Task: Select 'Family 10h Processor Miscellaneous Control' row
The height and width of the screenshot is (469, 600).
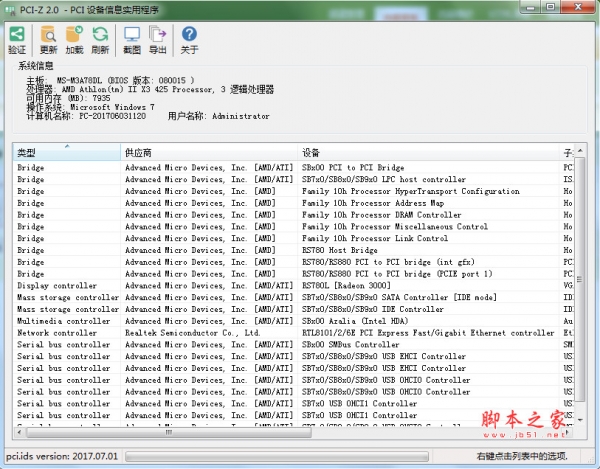Action: [294, 226]
